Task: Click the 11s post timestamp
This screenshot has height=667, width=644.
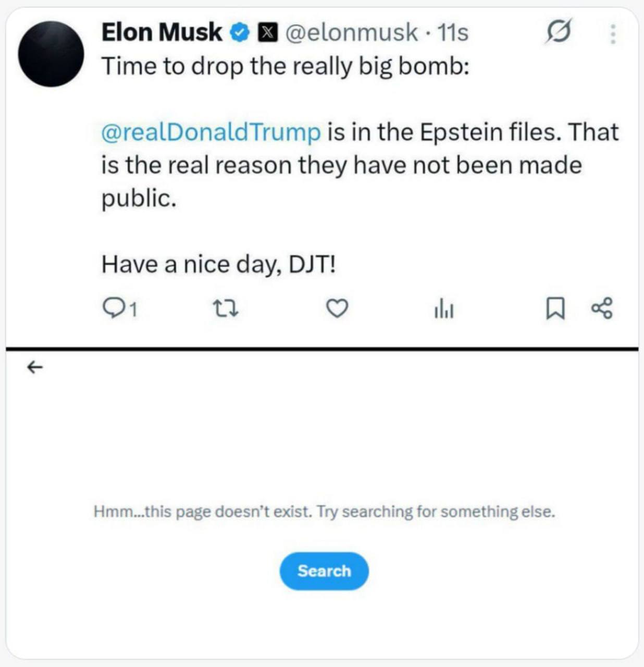Action: [x=452, y=32]
